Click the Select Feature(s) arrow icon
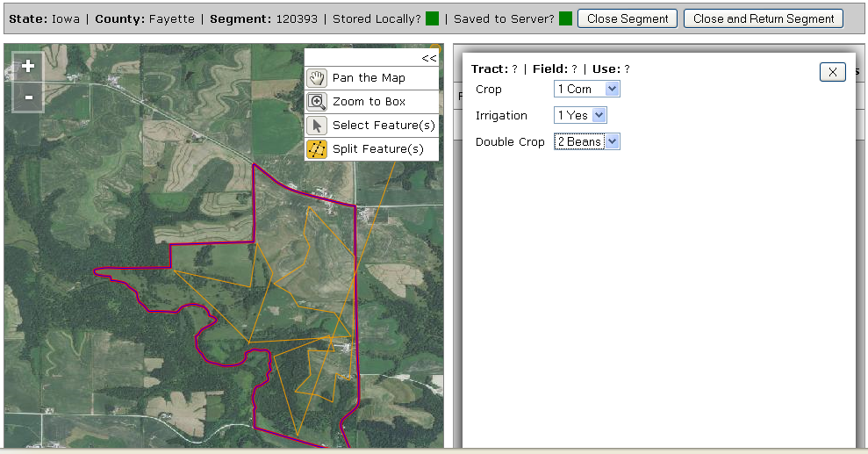868x454 pixels. [317, 126]
